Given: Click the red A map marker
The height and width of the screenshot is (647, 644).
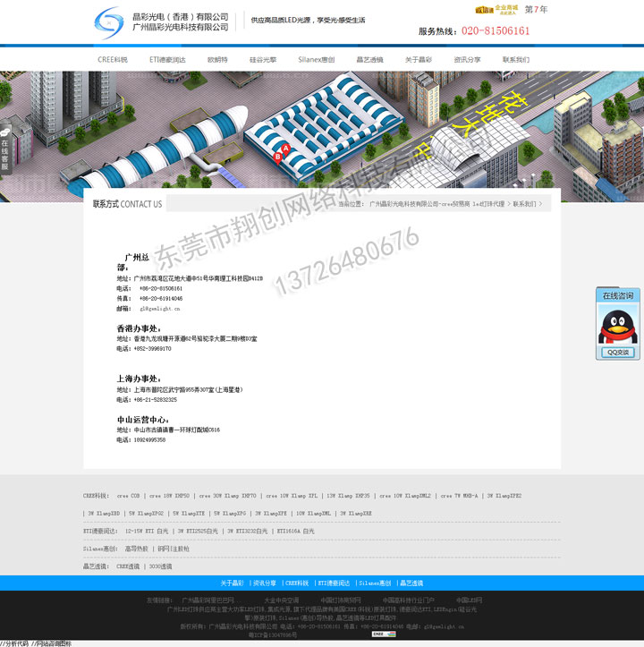Looking at the screenshot, I should [x=286, y=149].
